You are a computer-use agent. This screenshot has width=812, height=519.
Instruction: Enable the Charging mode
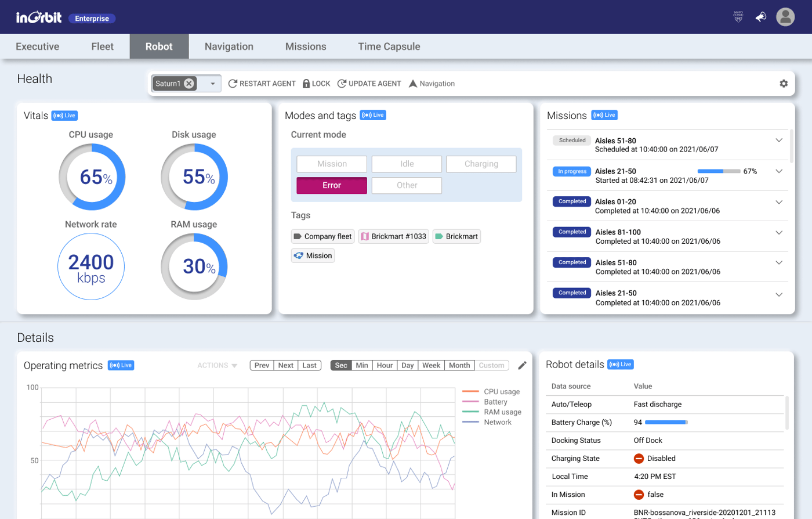coord(481,164)
